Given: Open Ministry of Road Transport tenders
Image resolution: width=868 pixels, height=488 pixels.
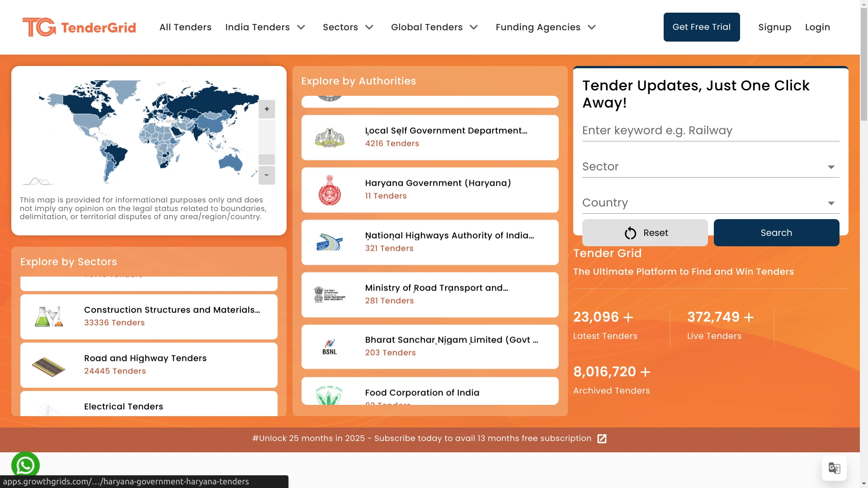Looking at the screenshot, I should tap(430, 295).
